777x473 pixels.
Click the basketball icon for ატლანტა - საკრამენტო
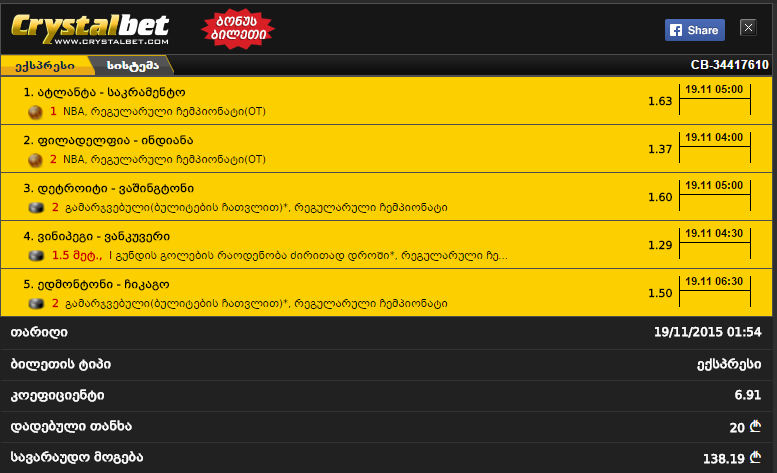tap(35, 112)
